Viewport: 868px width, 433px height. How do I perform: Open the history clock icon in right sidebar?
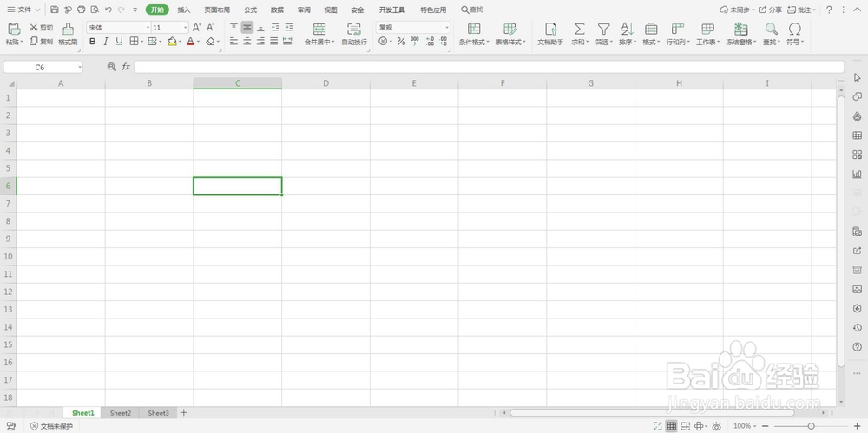coord(857,328)
